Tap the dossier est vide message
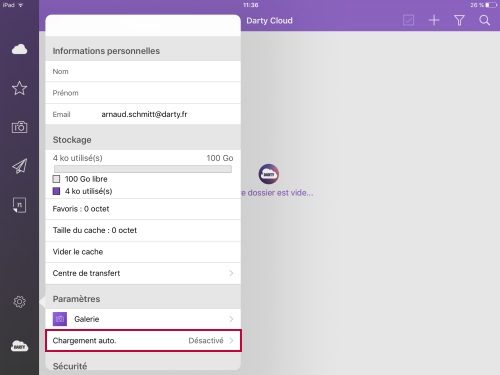Viewport: 500px width, 375px height. coord(277,193)
